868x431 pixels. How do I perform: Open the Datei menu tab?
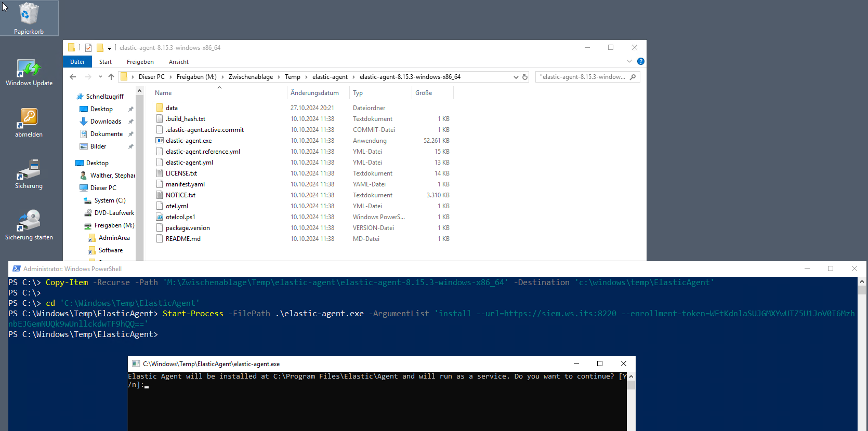[x=77, y=62]
